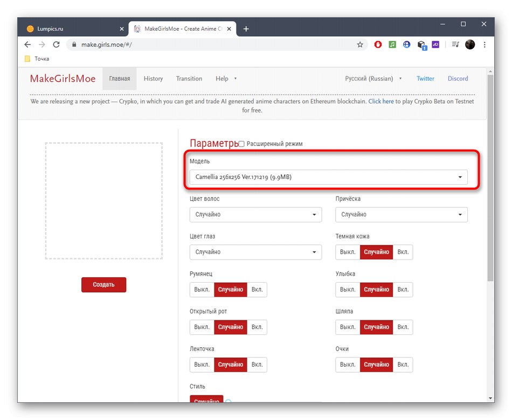
Task: Set Улыбка to Вкл.
Action: click(x=403, y=290)
